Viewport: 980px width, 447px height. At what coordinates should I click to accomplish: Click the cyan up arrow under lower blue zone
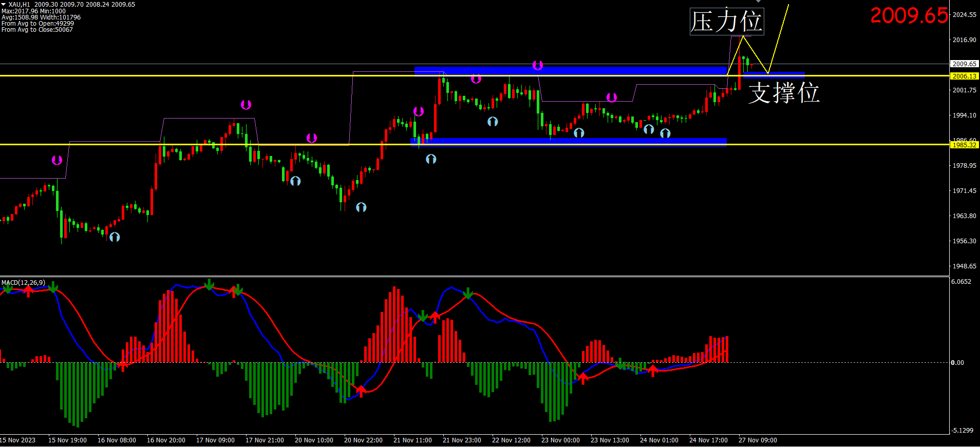click(431, 159)
